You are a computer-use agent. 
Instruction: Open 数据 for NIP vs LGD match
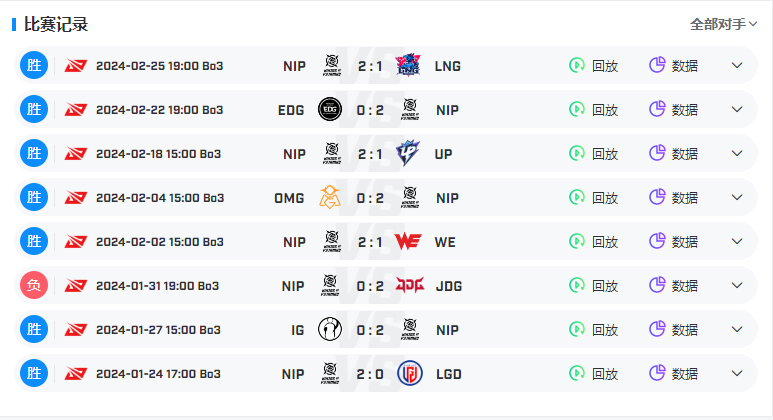pos(673,373)
